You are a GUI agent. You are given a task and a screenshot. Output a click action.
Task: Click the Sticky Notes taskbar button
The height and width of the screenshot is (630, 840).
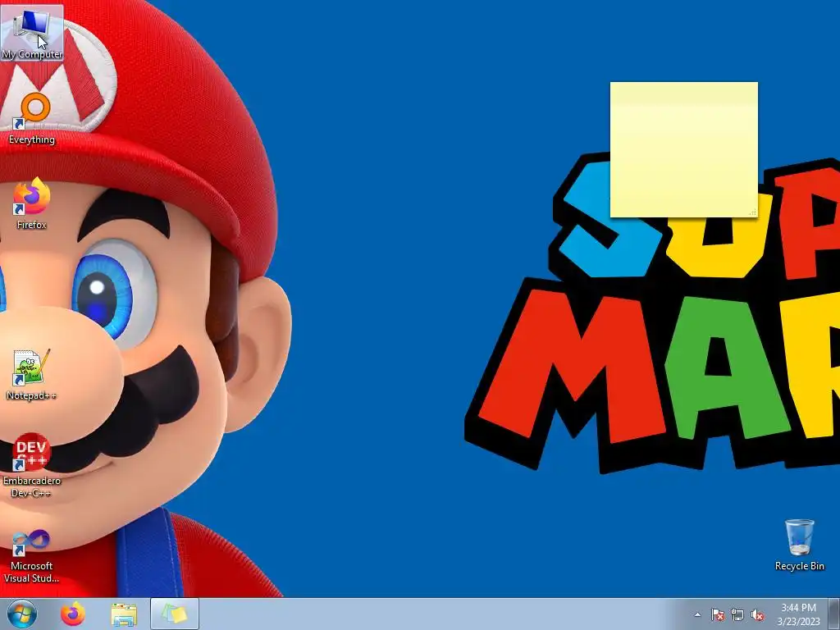coord(175,614)
